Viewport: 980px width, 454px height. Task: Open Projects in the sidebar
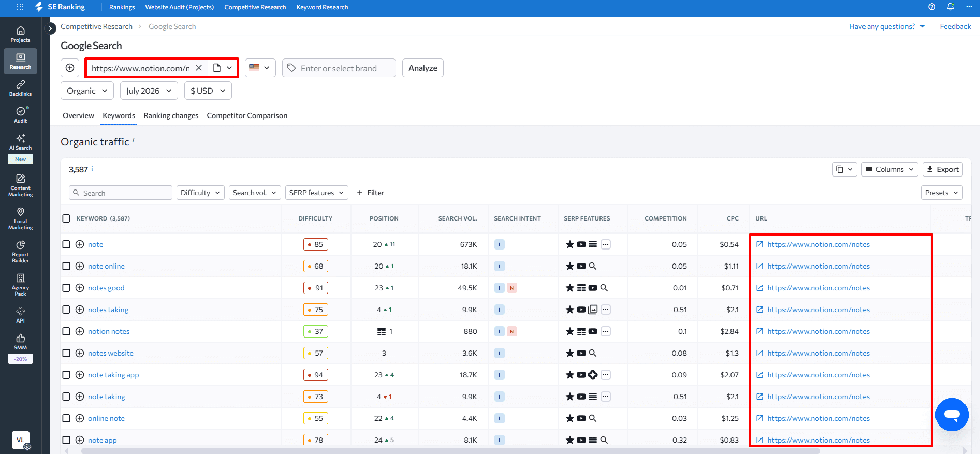(x=20, y=34)
